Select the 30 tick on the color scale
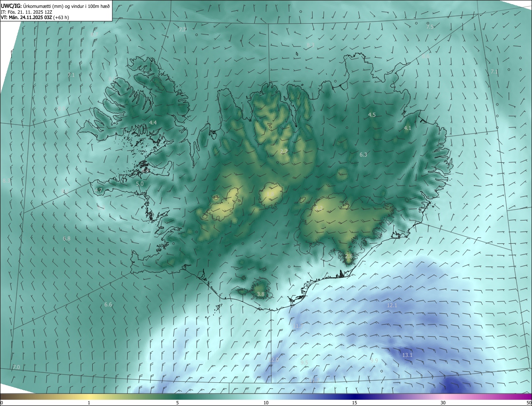The width and height of the screenshot is (532, 406). [443, 403]
